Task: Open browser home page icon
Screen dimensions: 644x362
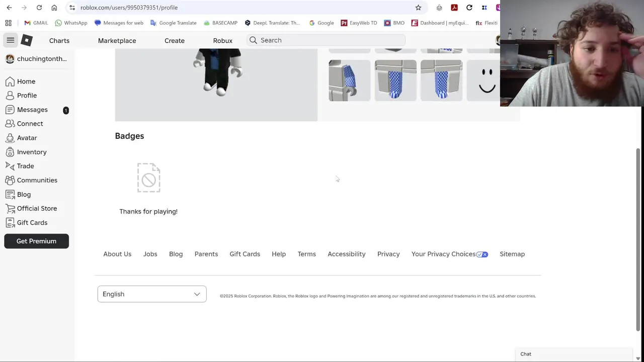Action: 54,8
